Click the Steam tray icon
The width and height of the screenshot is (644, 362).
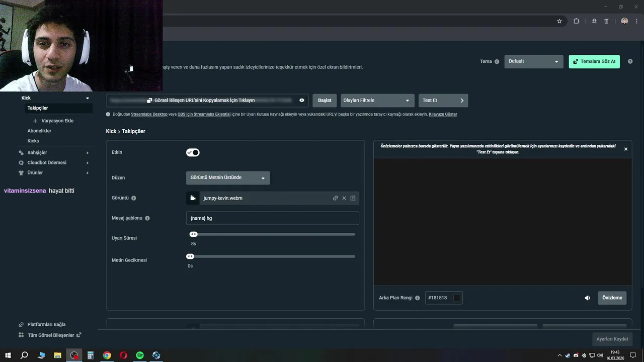[x=568, y=355]
